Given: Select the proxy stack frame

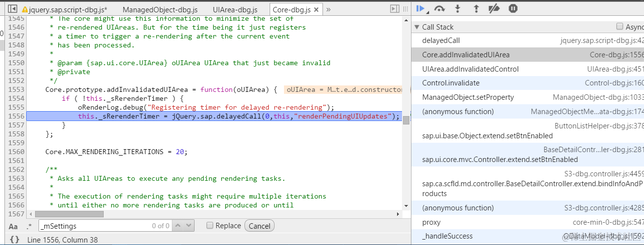Looking at the screenshot, I should 527,222.
